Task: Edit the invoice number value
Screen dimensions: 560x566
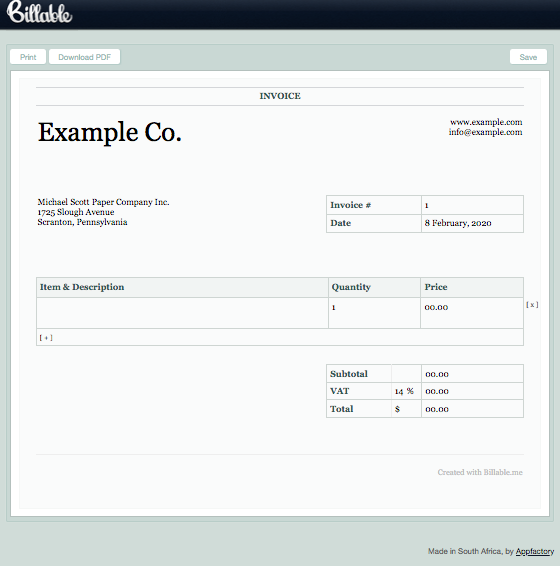Action: [472, 205]
